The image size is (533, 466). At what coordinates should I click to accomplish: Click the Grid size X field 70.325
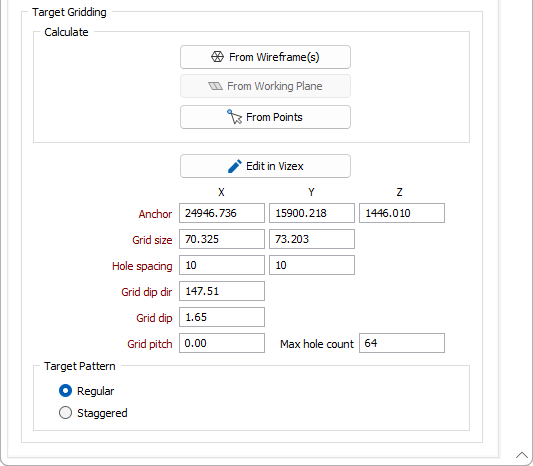[x=222, y=239]
